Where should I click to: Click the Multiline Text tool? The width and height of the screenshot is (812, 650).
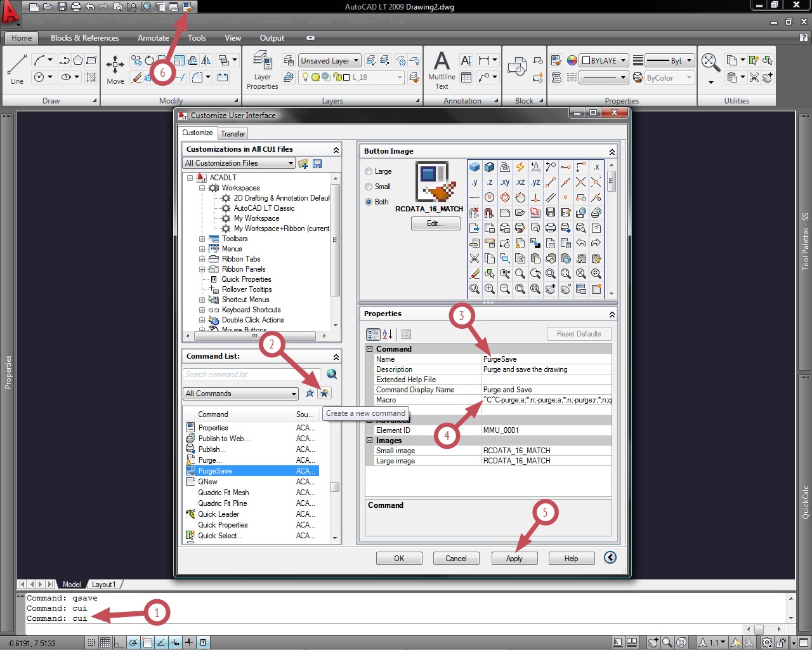442,71
